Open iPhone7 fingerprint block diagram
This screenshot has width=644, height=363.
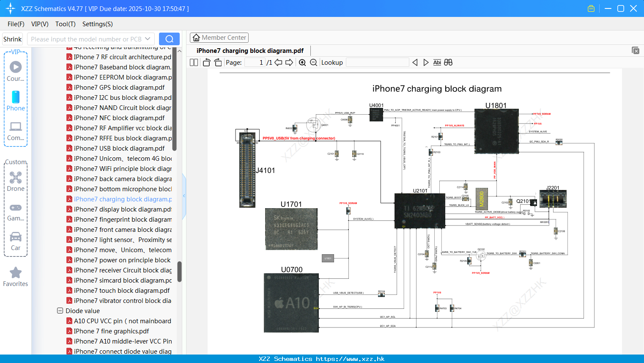point(123,220)
